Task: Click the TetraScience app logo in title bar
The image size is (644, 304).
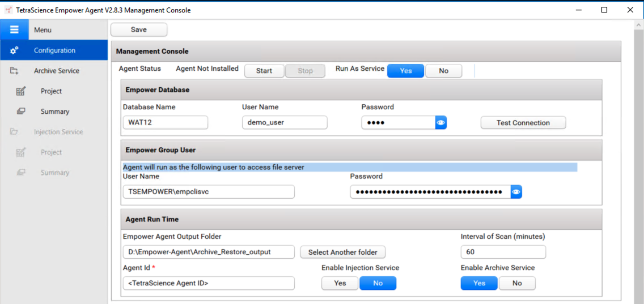Action: coord(8,10)
